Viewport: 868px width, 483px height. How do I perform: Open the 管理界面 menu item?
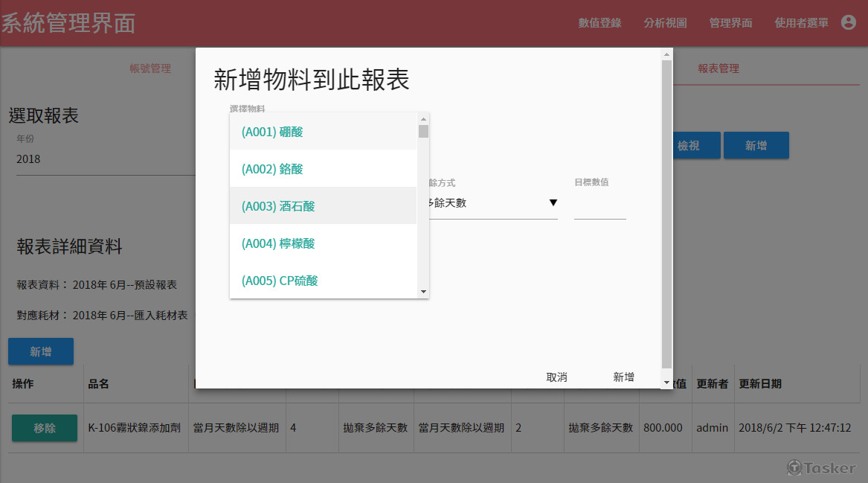pyautogui.click(x=730, y=23)
